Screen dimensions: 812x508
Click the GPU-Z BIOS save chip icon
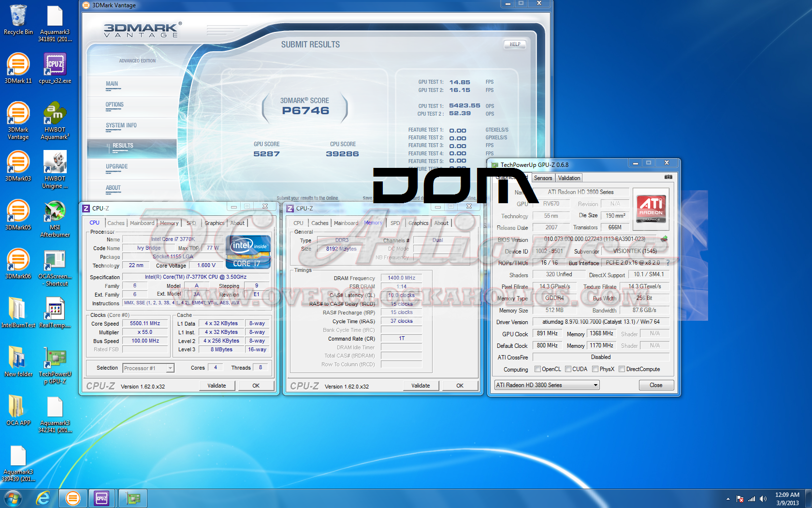664,239
